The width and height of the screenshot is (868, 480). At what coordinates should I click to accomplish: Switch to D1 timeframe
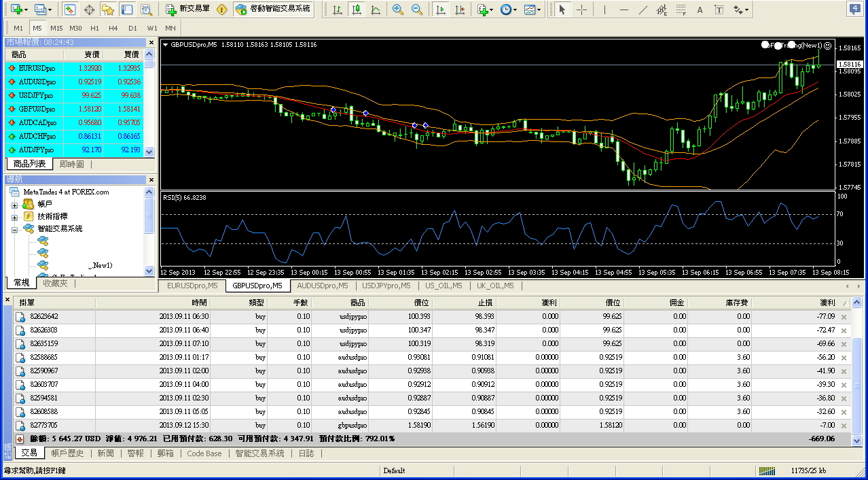[x=132, y=28]
